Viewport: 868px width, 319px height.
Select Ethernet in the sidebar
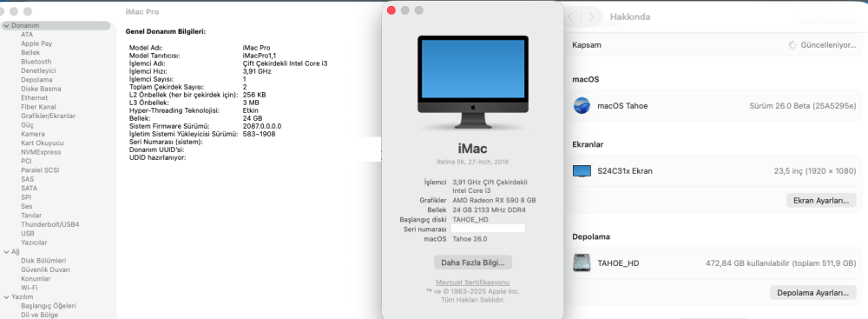(x=35, y=97)
